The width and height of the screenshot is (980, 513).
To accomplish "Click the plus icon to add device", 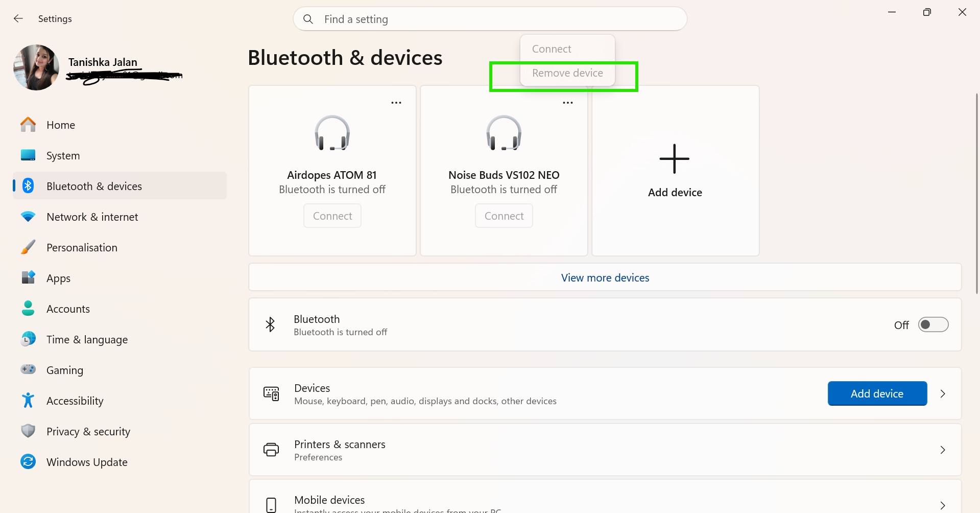I will 675,159.
